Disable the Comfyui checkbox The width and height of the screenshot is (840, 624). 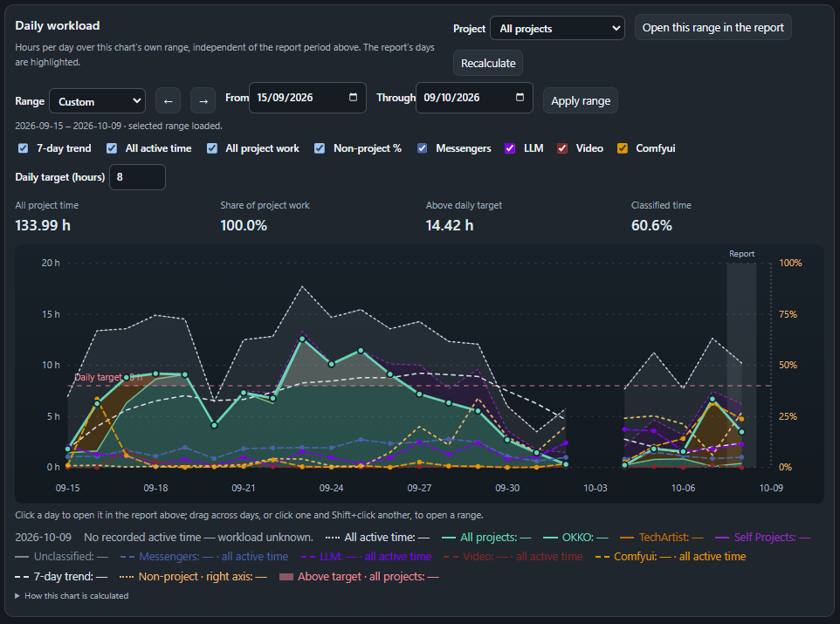tap(622, 148)
